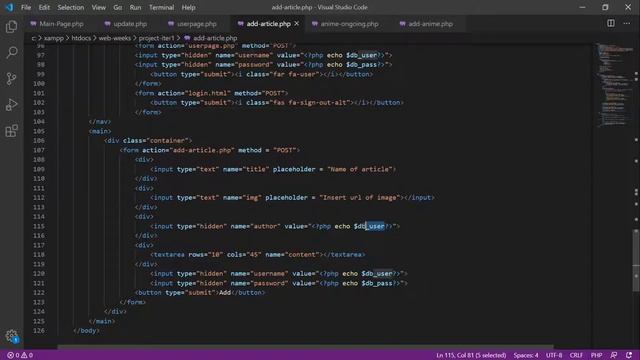
Task: Click "fas fa-sign-out-alt" class on line 102
Action: click(311, 102)
